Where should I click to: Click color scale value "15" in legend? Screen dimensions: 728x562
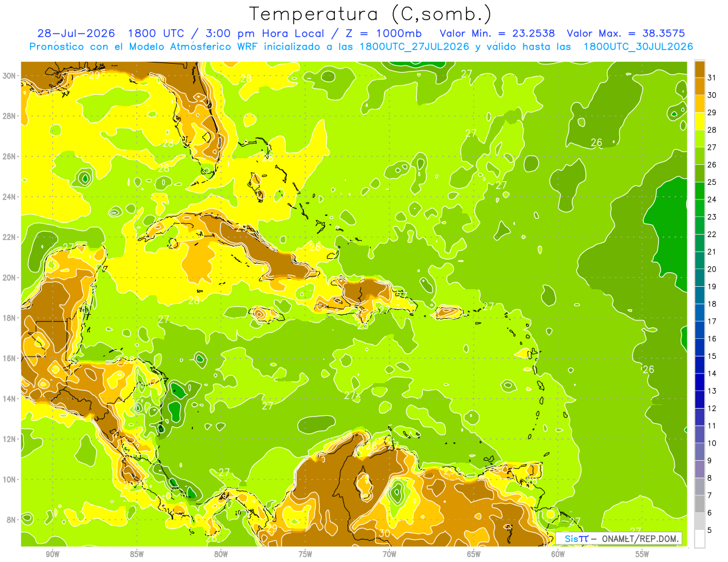pos(712,356)
